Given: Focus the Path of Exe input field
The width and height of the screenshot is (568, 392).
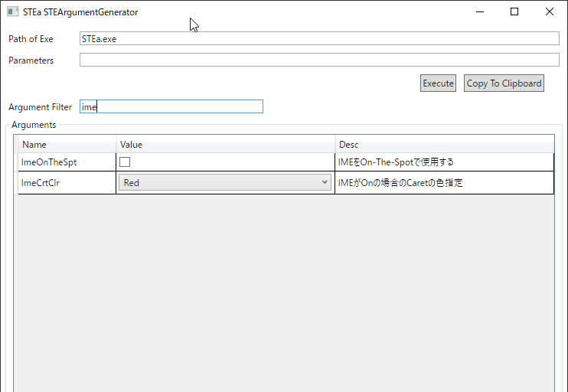Looking at the screenshot, I should [319, 38].
